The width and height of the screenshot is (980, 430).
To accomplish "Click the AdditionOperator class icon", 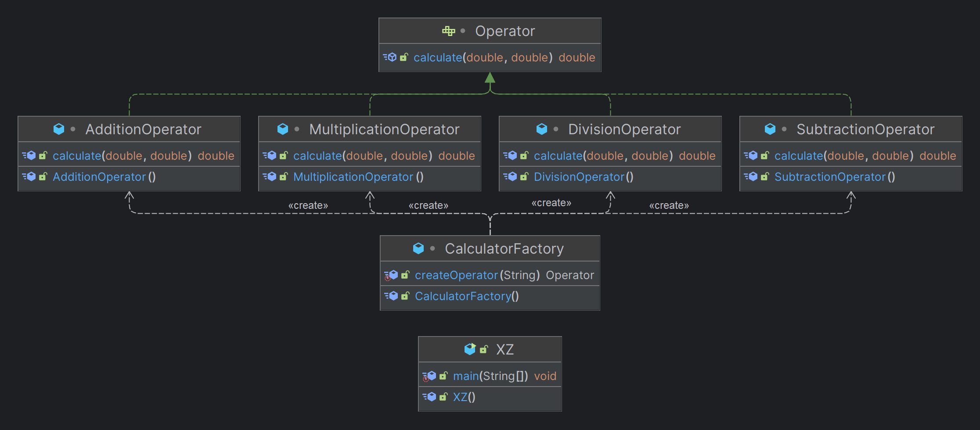I will (x=59, y=129).
